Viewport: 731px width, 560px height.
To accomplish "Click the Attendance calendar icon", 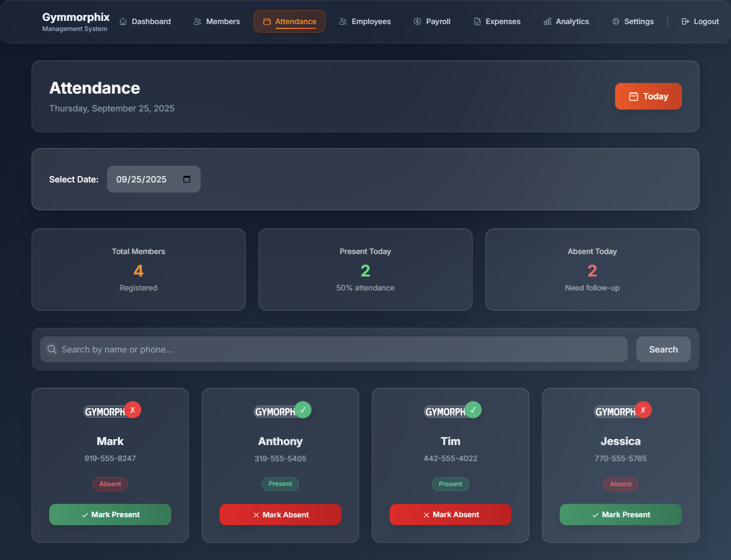I will coord(266,21).
